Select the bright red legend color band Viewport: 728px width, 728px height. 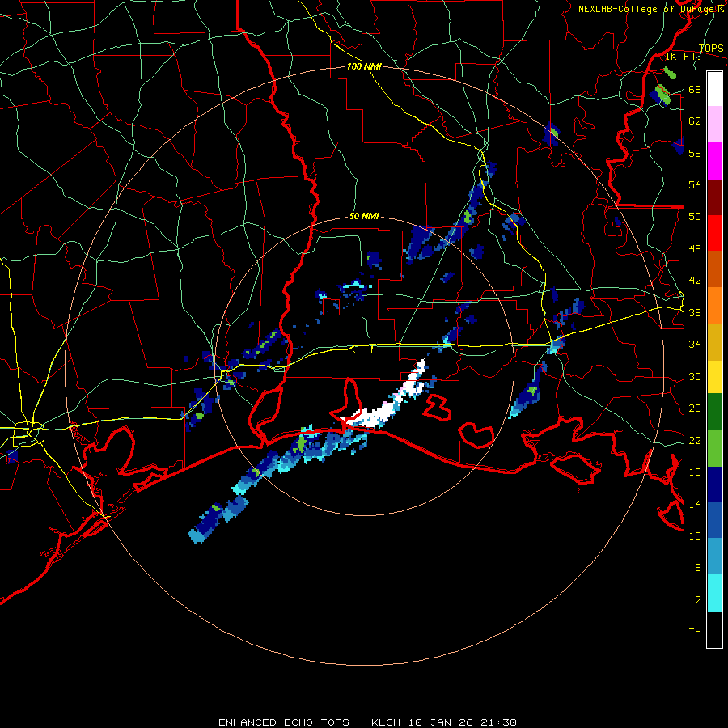(714, 233)
